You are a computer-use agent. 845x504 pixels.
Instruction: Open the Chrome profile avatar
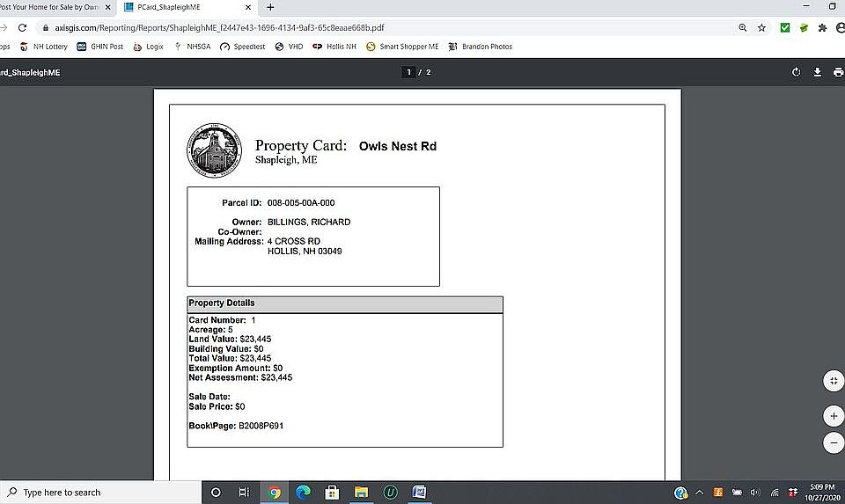pyautogui.click(x=840, y=27)
